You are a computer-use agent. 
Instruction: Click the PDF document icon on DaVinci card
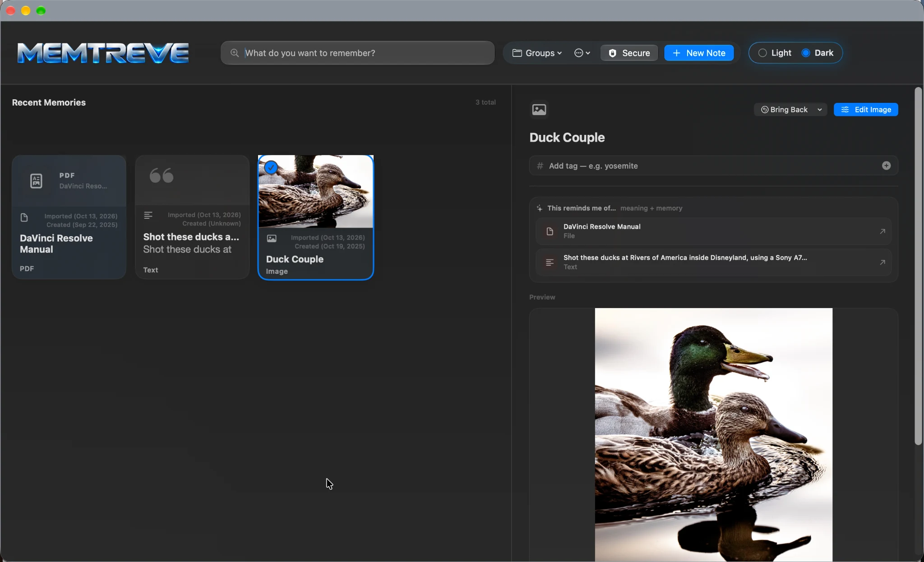[x=36, y=181]
